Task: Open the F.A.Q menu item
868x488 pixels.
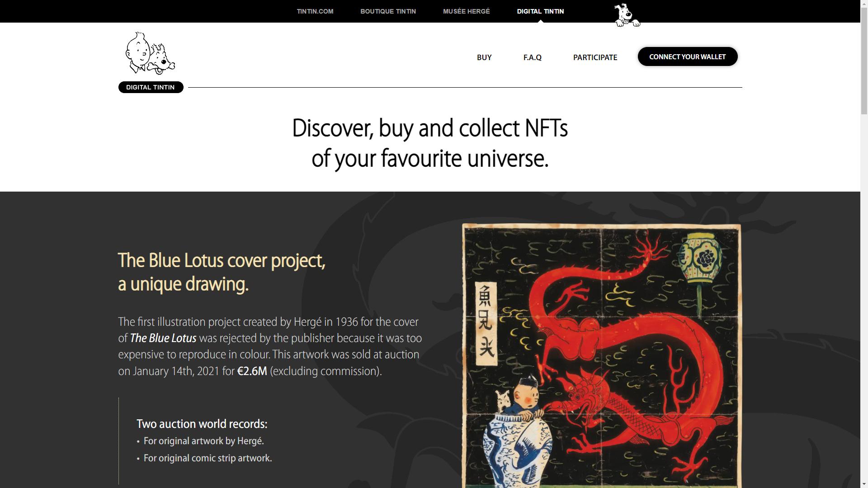Action: (x=533, y=57)
